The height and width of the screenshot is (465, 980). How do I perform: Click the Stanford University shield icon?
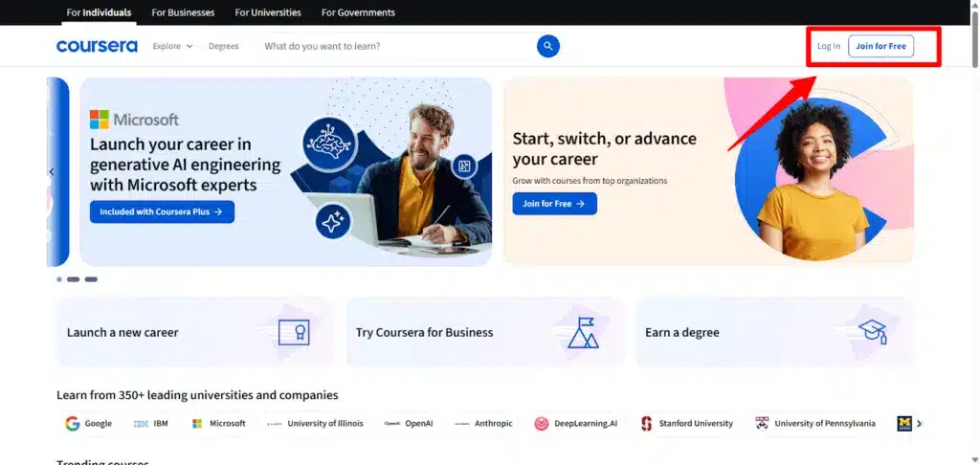point(647,424)
